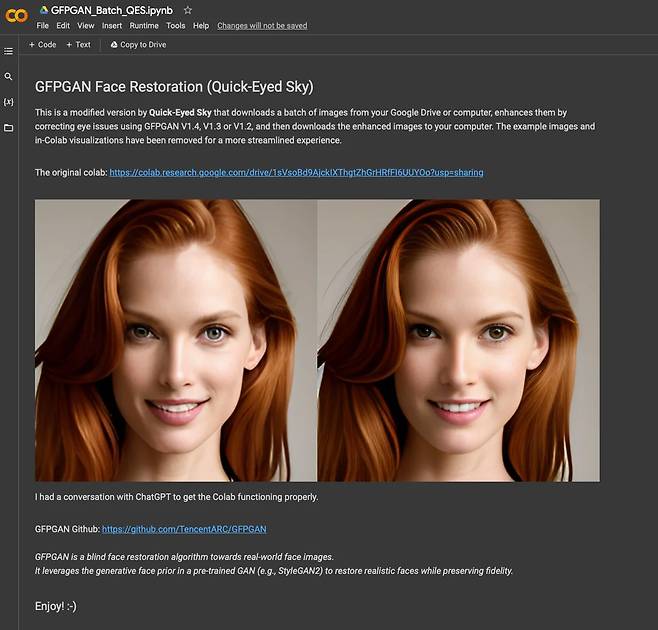Click the Google Colab logo icon
Screen dimensions: 658x630
click(x=17, y=15)
